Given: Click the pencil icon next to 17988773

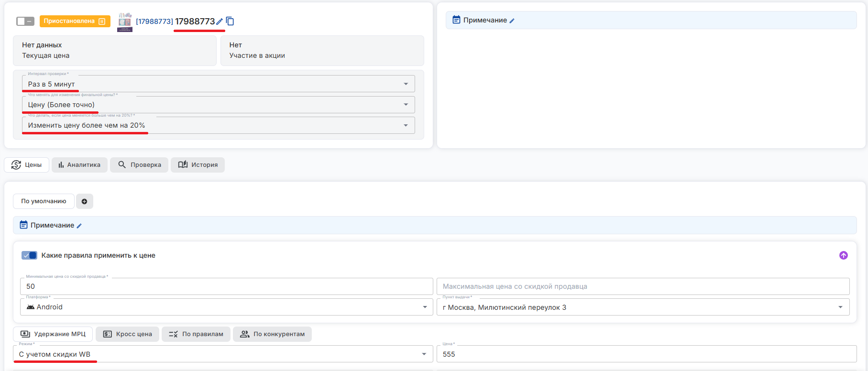Looking at the screenshot, I should (x=220, y=22).
